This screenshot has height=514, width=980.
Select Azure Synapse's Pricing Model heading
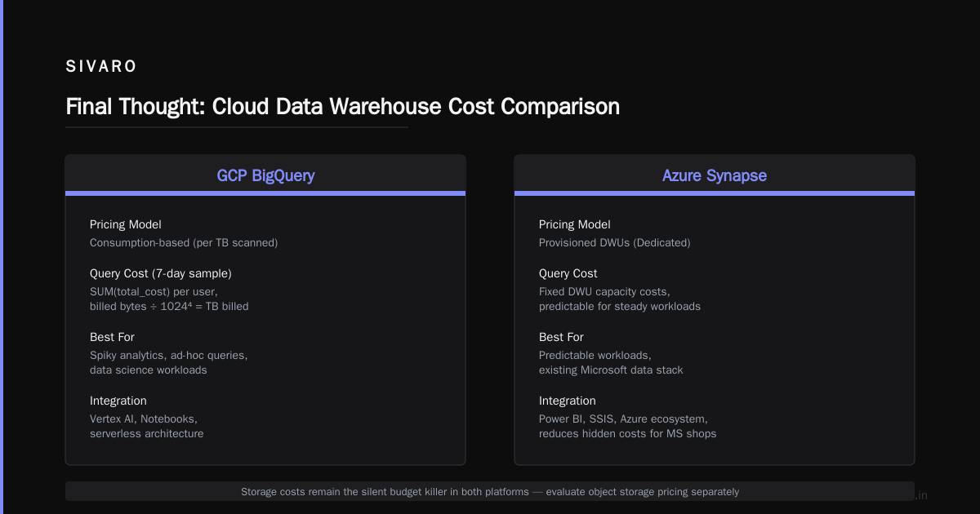click(x=575, y=224)
